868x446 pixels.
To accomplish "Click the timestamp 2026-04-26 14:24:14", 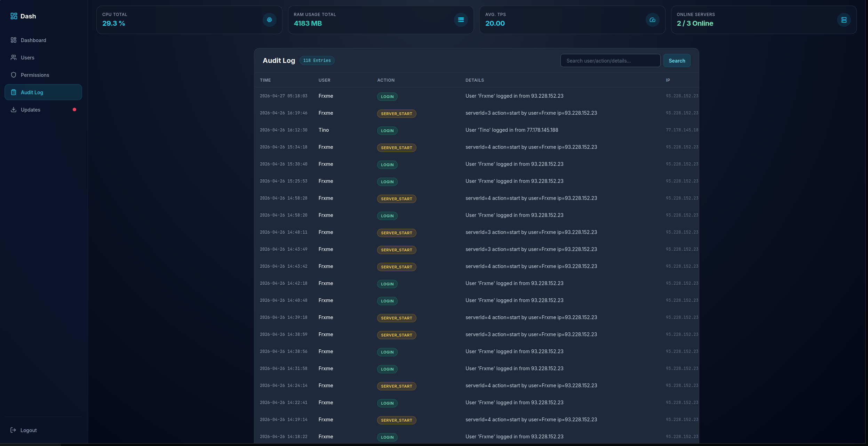I will click(284, 386).
